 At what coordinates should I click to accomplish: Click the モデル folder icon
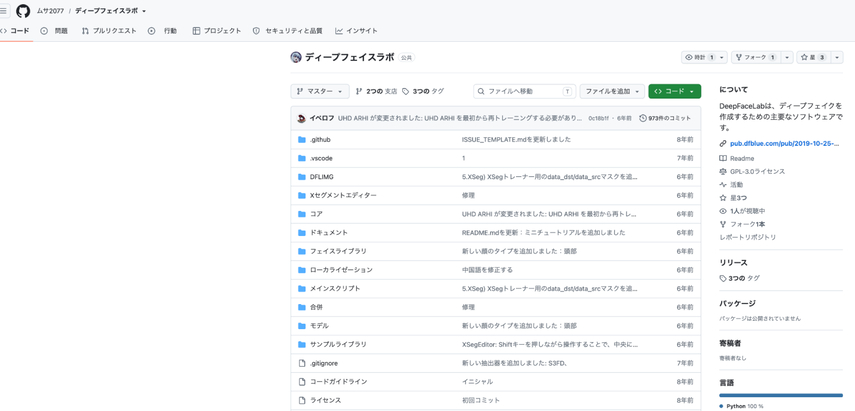pyautogui.click(x=302, y=325)
